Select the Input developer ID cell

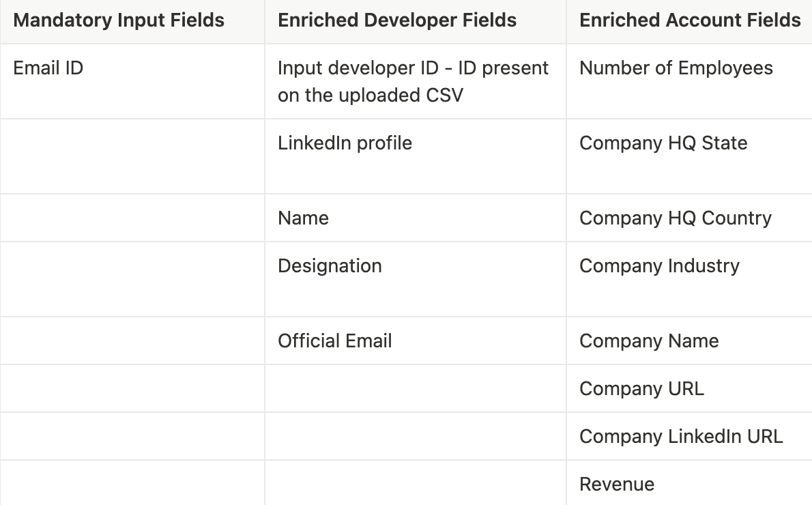click(413, 81)
